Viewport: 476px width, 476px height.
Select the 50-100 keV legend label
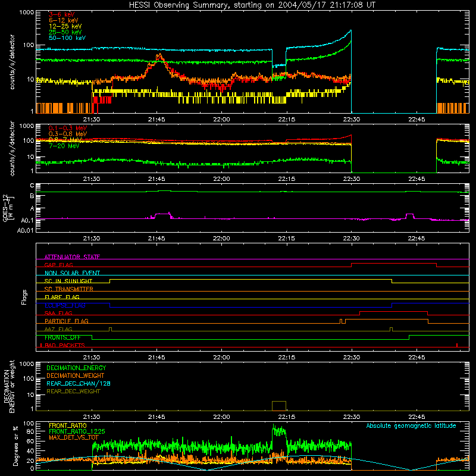pyautogui.click(x=67, y=38)
